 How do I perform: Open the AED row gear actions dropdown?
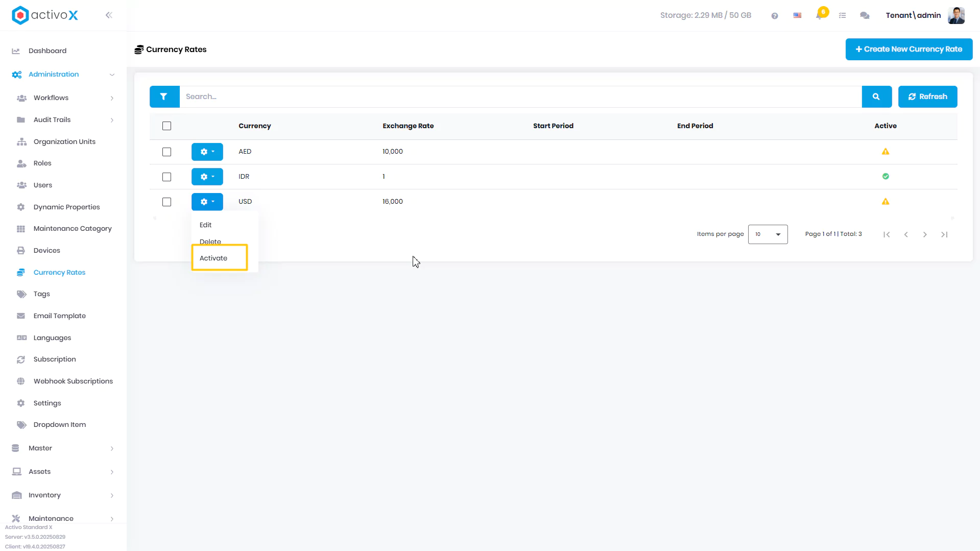(x=207, y=152)
